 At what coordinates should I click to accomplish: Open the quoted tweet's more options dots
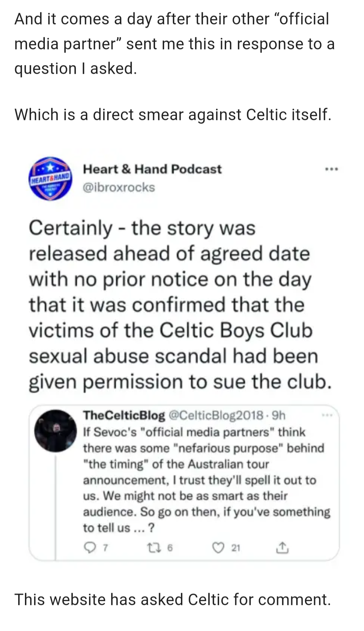327,415
